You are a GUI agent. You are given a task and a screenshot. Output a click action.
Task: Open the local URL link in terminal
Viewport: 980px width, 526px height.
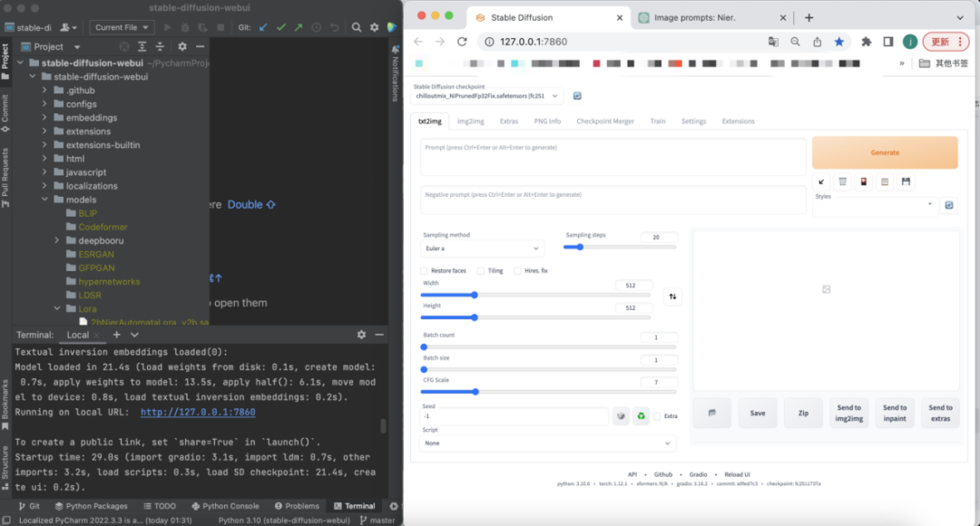coord(198,413)
